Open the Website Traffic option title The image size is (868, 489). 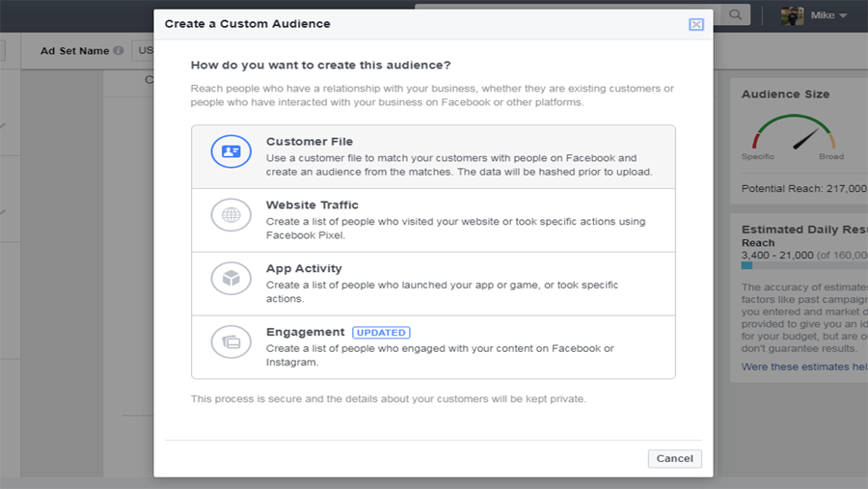312,204
